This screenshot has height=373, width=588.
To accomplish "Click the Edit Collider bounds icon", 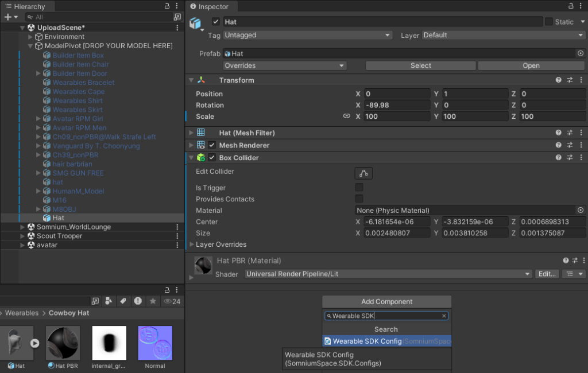I will [x=363, y=173].
